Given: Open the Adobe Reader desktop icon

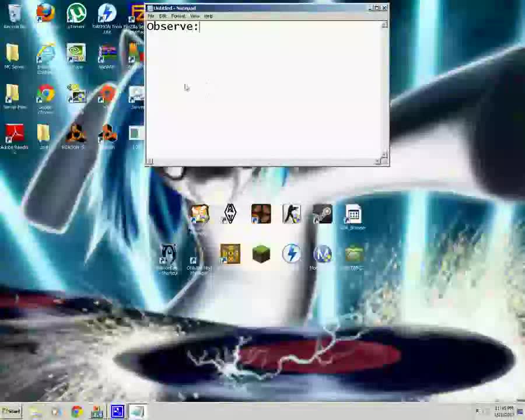Looking at the screenshot, I should (x=15, y=134).
